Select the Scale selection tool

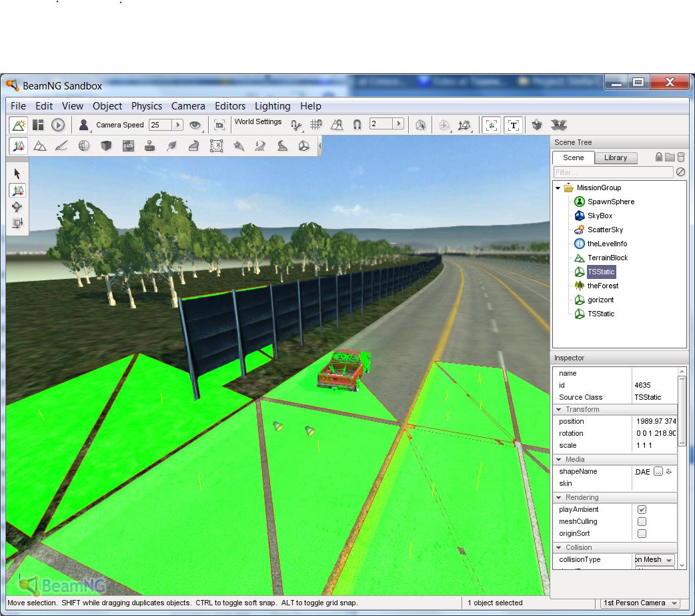pyautogui.click(x=17, y=223)
